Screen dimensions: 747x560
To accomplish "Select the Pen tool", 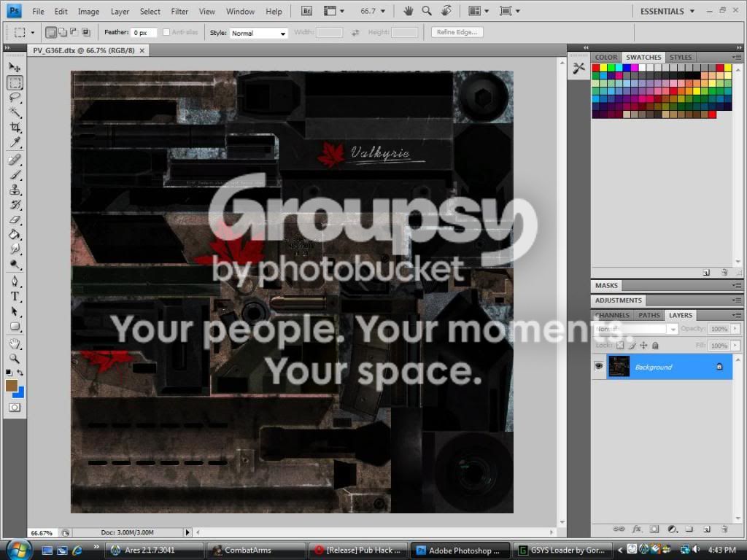I will (15, 281).
